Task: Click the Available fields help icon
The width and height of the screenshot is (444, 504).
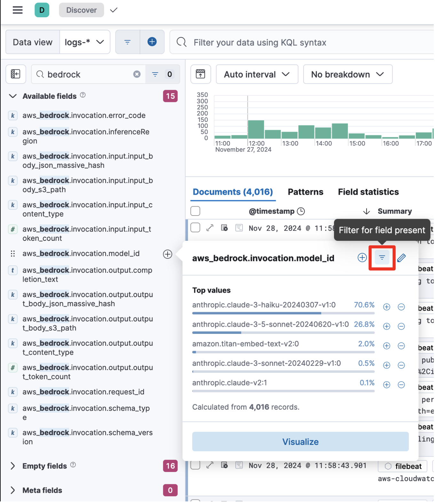Action: (83, 95)
